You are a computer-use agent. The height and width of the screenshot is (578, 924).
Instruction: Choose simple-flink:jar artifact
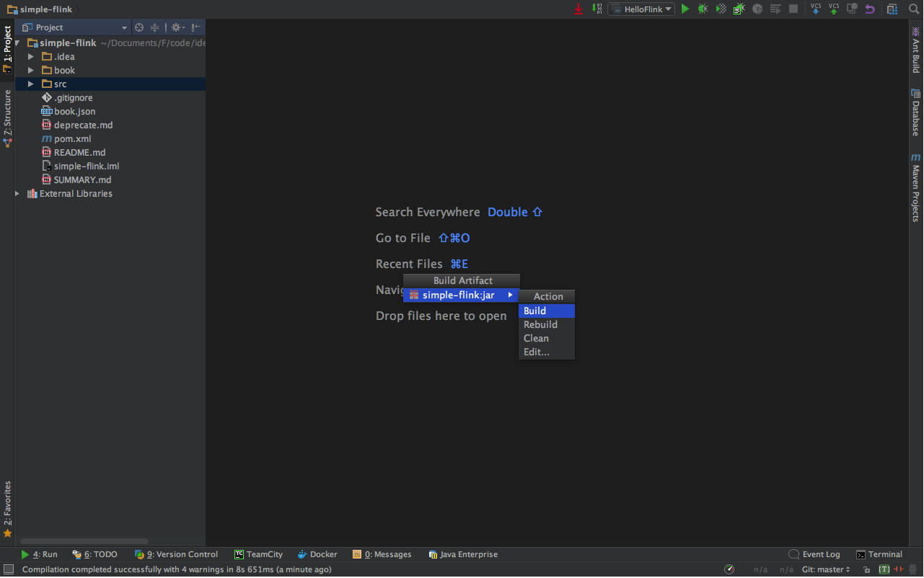coord(461,295)
